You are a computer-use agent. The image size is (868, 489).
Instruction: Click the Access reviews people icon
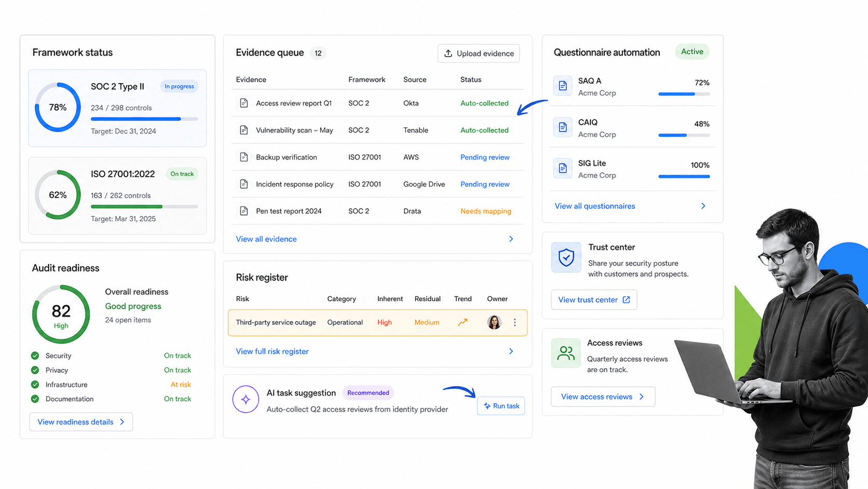pyautogui.click(x=566, y=353)
